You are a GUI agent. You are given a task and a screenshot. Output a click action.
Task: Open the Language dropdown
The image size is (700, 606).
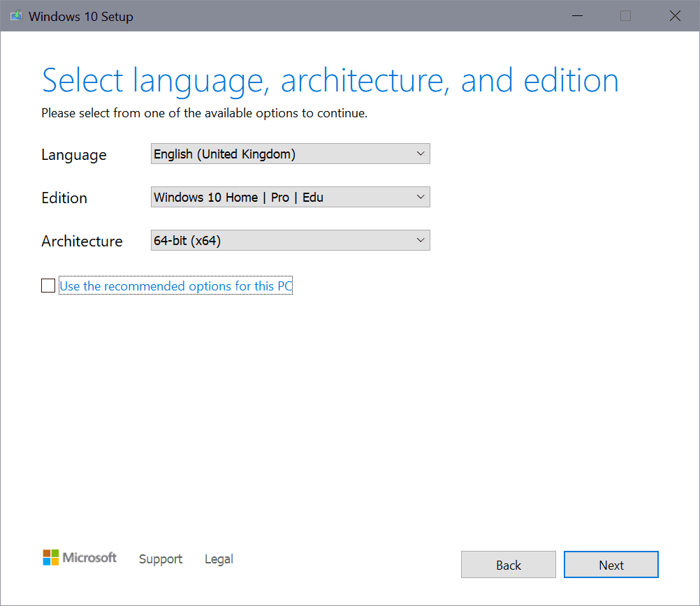click(290, 154)
